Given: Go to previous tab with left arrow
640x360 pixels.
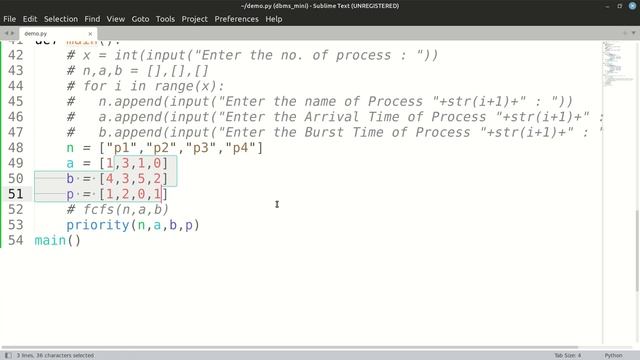Looking at the screenshot, I should coord(6,33).
